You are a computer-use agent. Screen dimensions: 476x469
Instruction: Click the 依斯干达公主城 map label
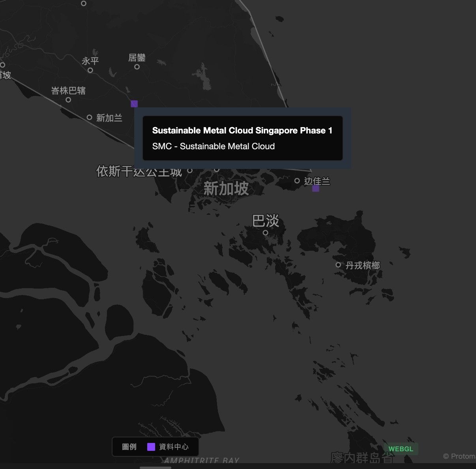click(x=139, y=171)
